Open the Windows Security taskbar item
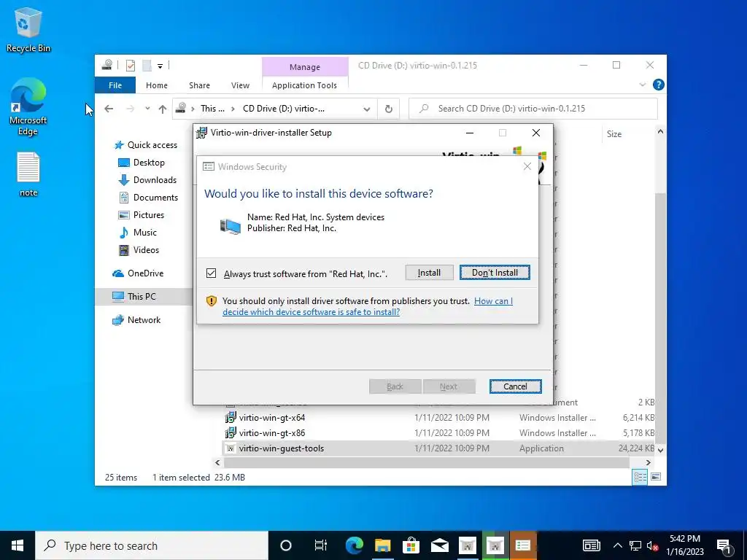 (522, 545)
